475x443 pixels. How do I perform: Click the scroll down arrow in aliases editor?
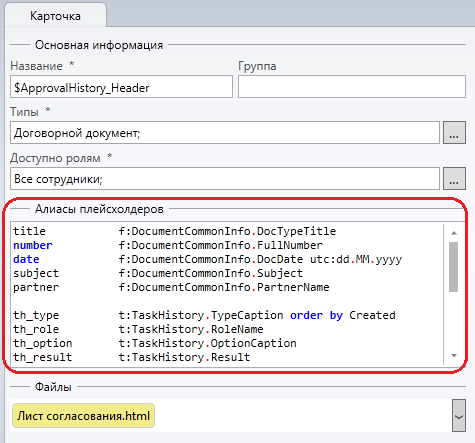coord(454,356)
